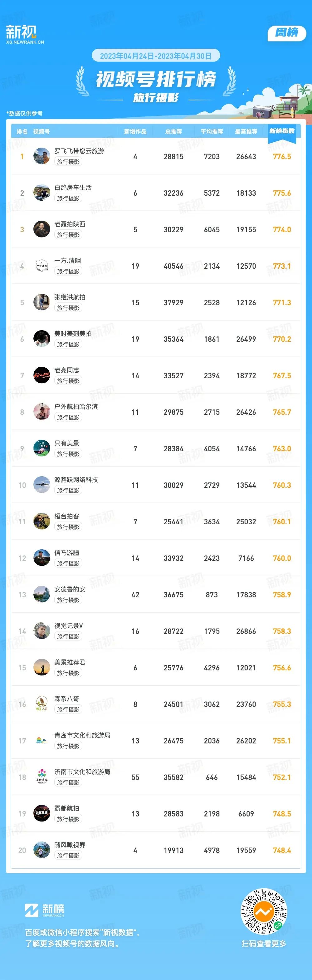The image size is (312, 980).
Task: Click the 新增作品 column header
Action: (135, 132)
